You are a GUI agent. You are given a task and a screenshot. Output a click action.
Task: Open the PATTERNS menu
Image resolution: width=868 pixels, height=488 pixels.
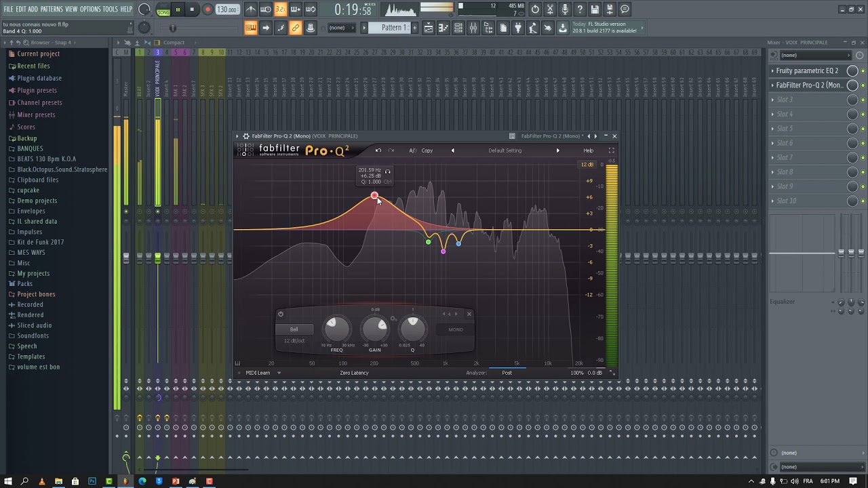pos(52,9)
